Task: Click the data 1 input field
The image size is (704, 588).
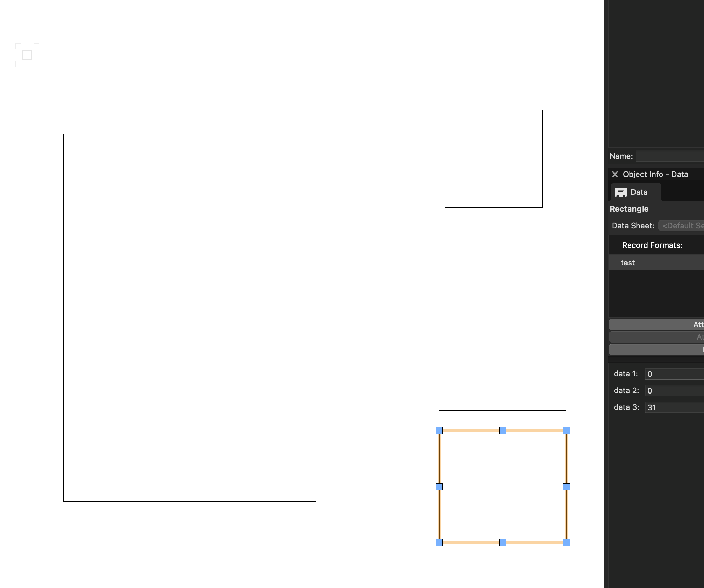Action: tap(674, 374)
